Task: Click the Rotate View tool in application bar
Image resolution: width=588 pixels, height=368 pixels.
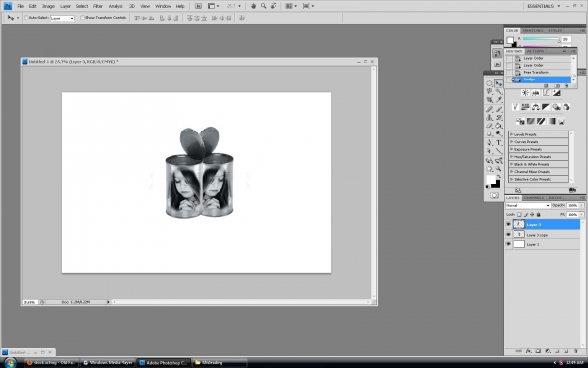Action: (x=273, y=6)
